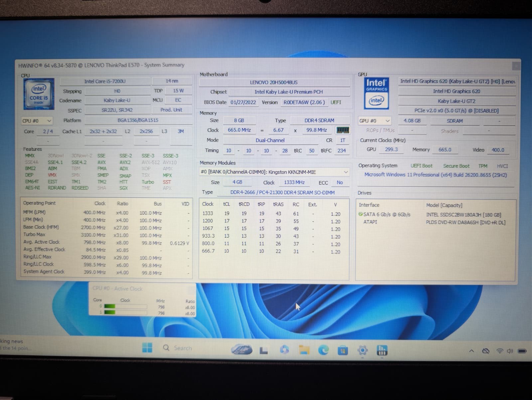The image size is (532, 400).
Task: Click the System Agent Clock row
Action: point(106,272)
